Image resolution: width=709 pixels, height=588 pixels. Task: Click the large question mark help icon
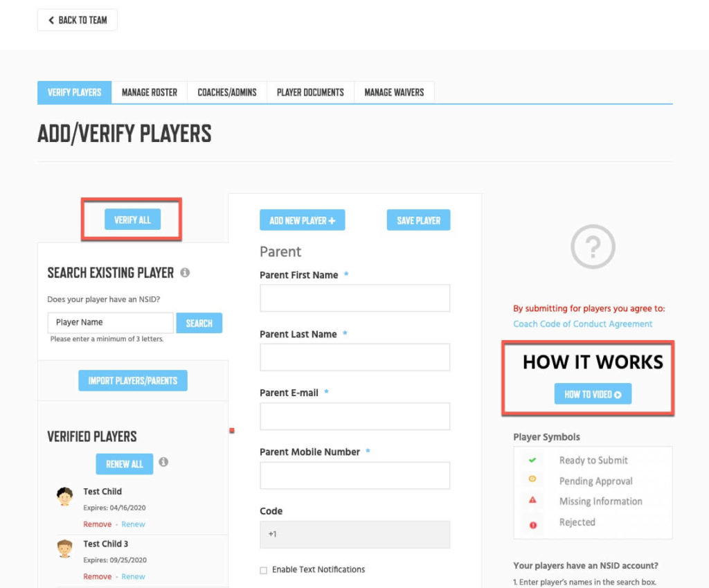click(x=593, y=247)
